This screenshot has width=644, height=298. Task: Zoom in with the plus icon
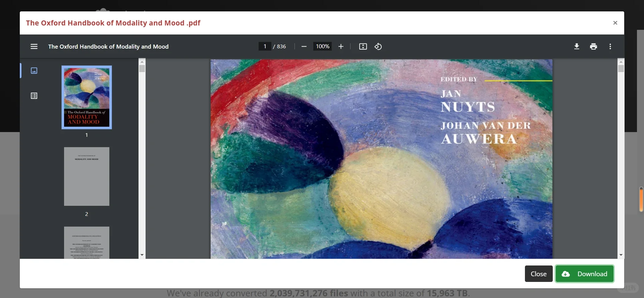(x=341, y=47)
